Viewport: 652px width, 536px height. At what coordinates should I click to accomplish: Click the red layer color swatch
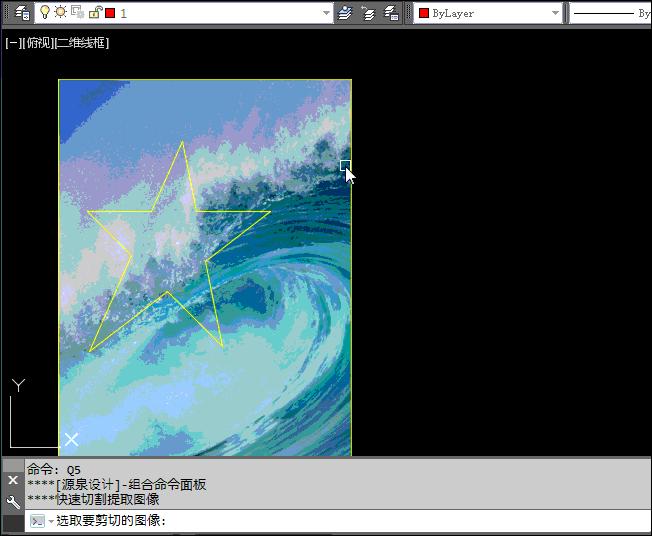(x=110, y=13)
